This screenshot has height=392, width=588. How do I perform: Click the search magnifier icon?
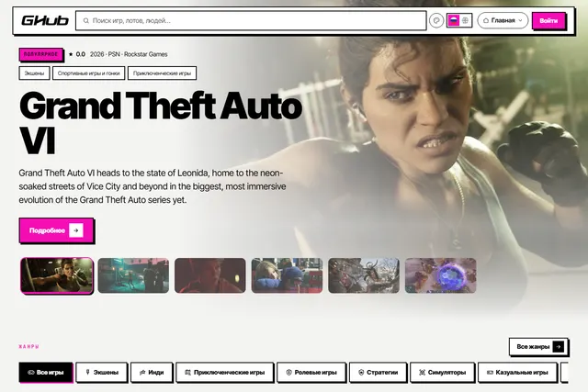tap(86, 20)
